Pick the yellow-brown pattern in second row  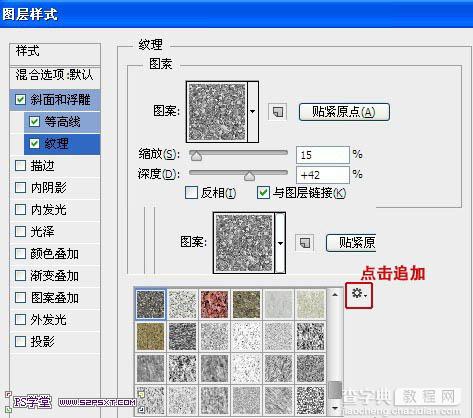coord(151,336)
